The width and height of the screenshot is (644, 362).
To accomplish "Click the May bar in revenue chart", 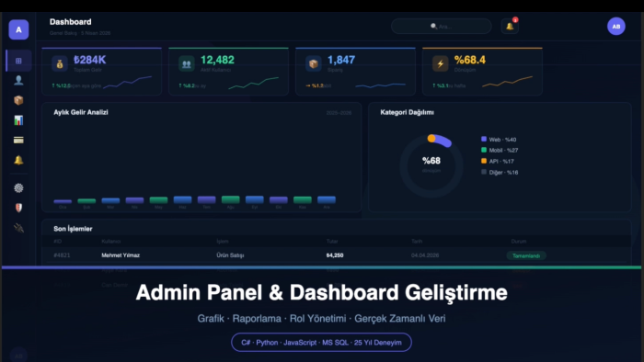I will (x=158, y=200).
